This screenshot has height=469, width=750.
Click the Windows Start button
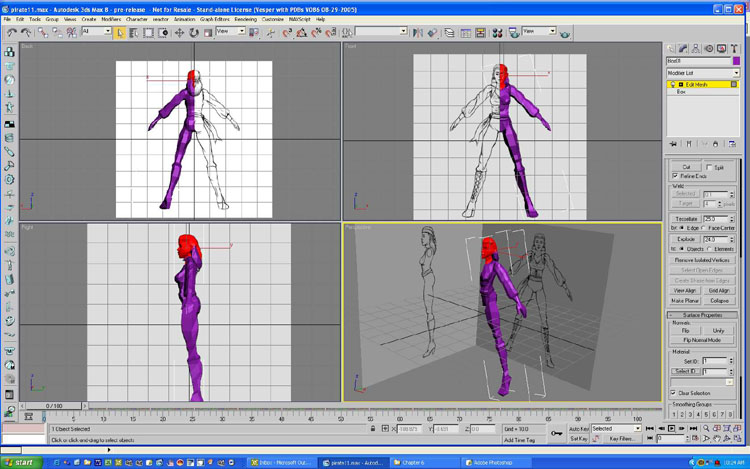pyautogui.click(x=20, y=462)
